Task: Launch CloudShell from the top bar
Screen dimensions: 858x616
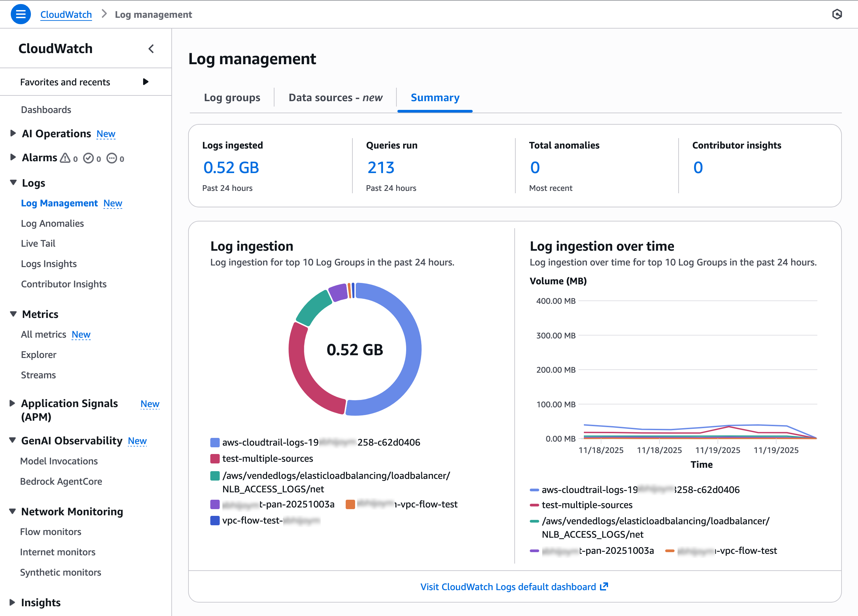Action: (837, 14)
